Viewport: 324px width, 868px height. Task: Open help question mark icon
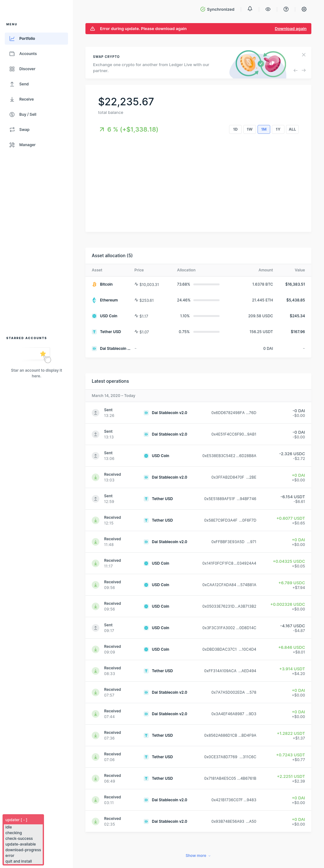tap(286, 9)
